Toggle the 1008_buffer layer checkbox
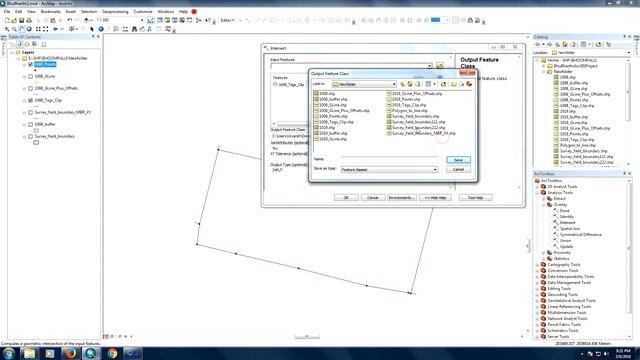 30,124
